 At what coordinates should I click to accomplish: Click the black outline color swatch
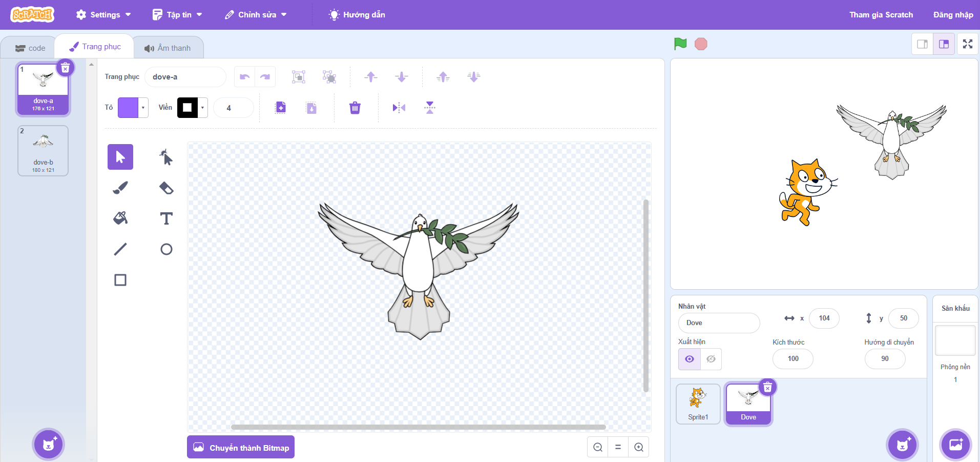(x=187, y=108)
